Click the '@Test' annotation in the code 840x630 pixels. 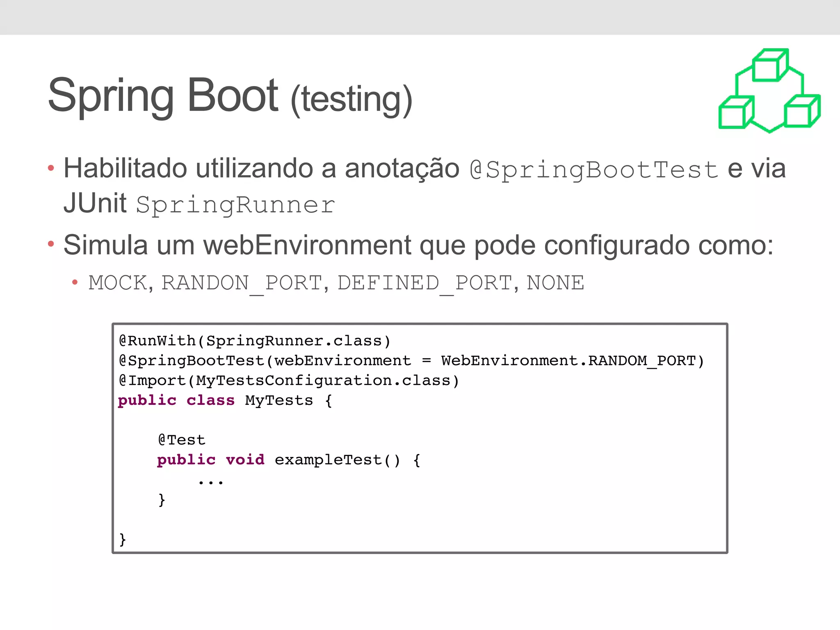pyautogui.click(x=181, y=440)
